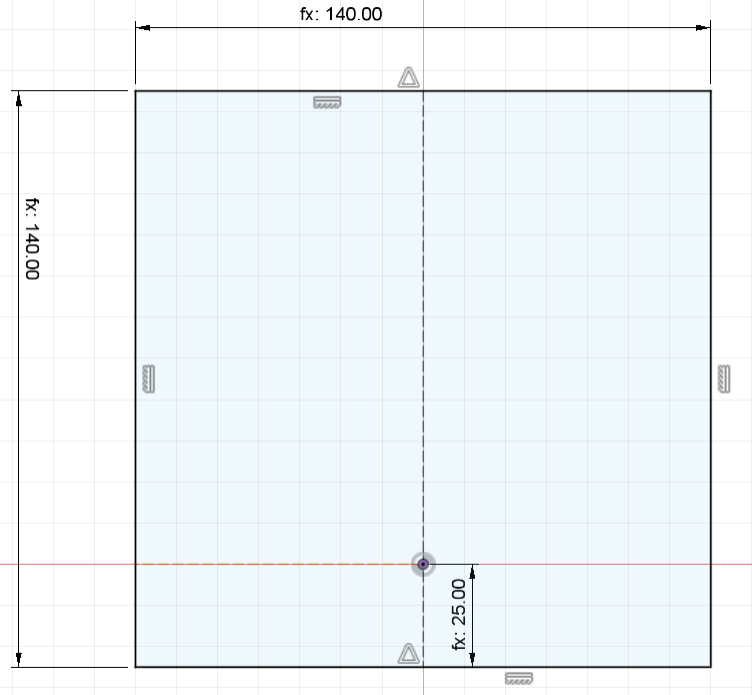This screenshot has width=752, height=695.
Task: Select the bottom-right corner point of rectangle
Action: (x=711, y=666)
